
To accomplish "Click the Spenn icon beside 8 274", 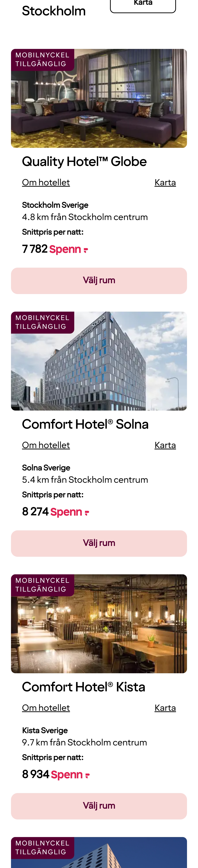I will pos(87,513).
